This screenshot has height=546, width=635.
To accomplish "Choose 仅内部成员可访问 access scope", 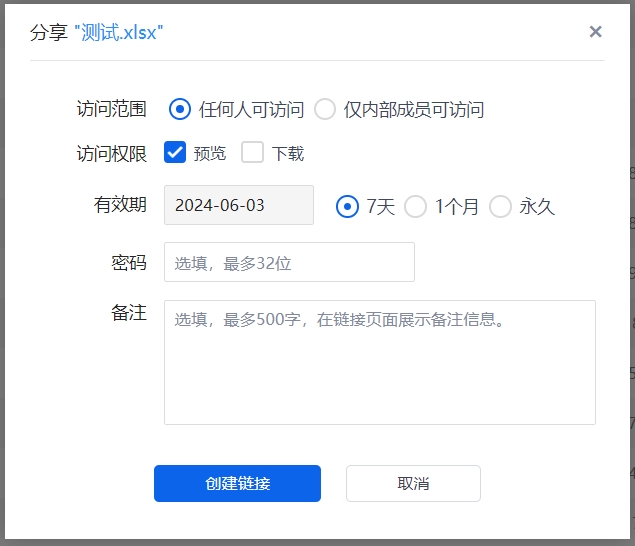I will (x=325, y=109).
